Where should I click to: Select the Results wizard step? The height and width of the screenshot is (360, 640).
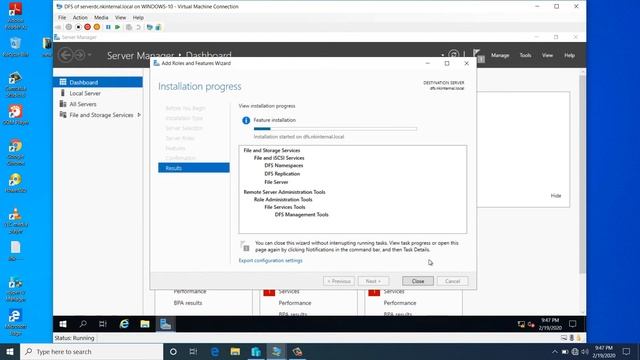click(x=194, y=168)
